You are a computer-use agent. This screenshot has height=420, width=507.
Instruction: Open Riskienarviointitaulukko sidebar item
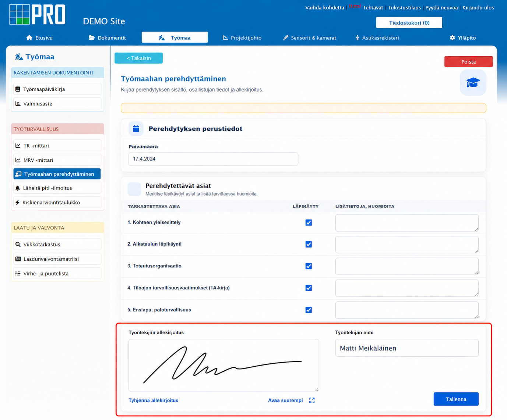tap(57, 202)
